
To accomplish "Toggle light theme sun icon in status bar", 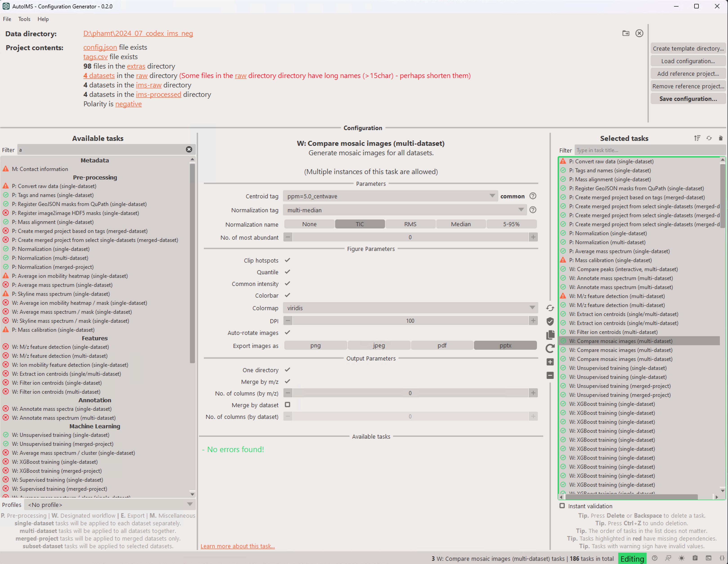I will click(x=682, y=558).
